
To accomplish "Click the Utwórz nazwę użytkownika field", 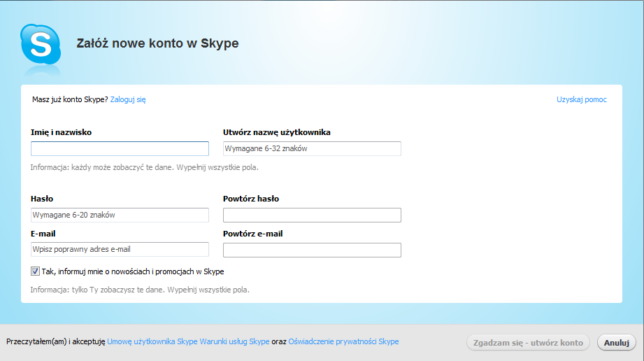I will point(312,148).
